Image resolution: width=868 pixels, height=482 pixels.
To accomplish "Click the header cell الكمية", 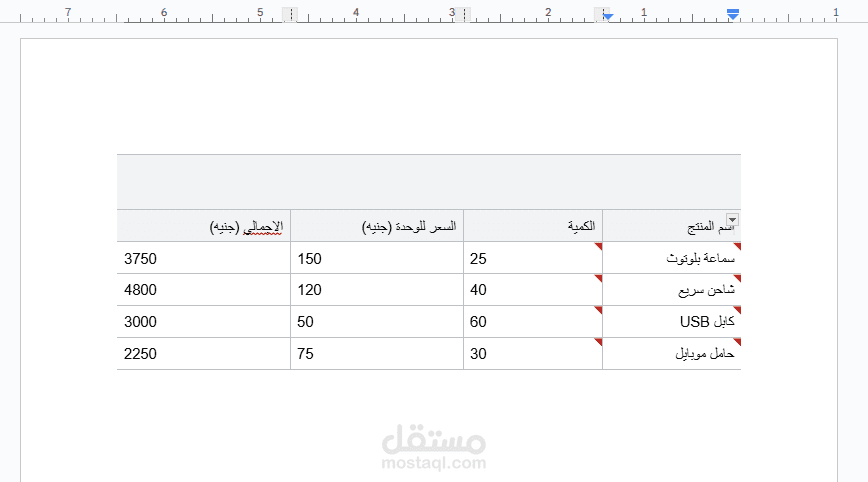I will pyautogui.click(x=533, y=226).
